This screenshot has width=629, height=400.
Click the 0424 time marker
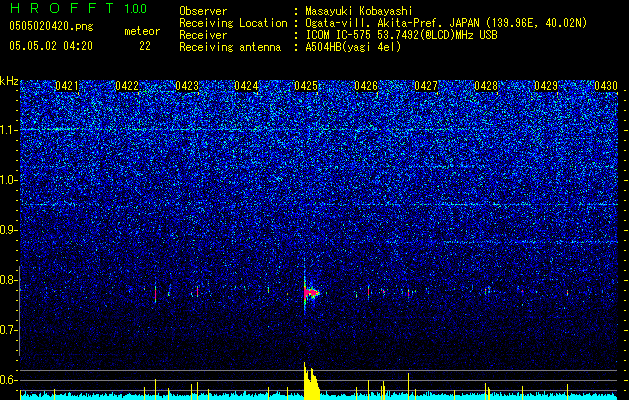tap(246, 85)
